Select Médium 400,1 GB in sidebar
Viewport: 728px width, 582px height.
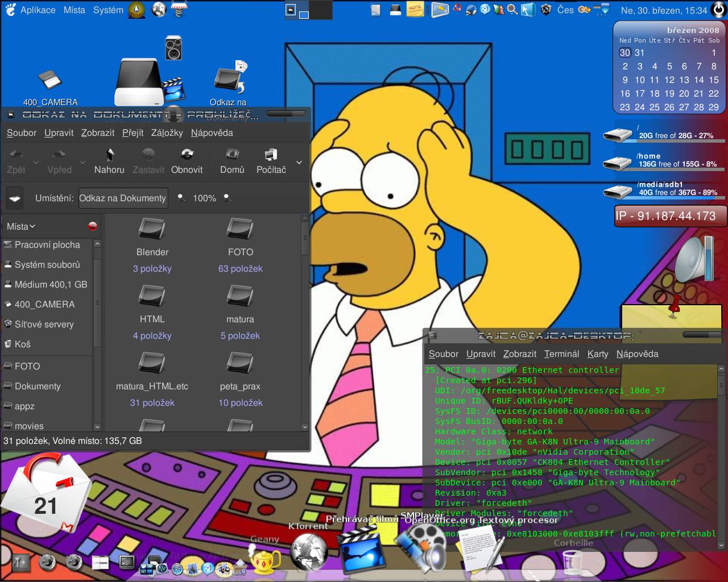pyautogui.click(x=47, y=284)
